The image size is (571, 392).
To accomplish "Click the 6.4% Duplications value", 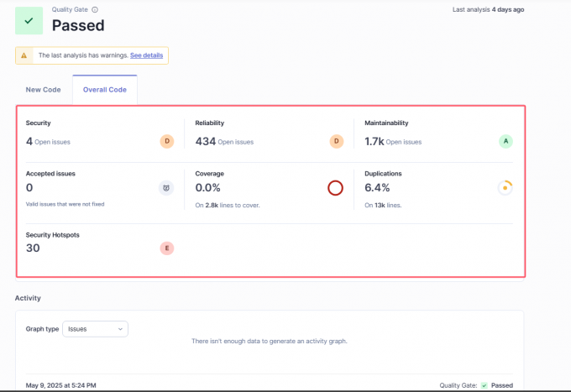I will [378, 188].
